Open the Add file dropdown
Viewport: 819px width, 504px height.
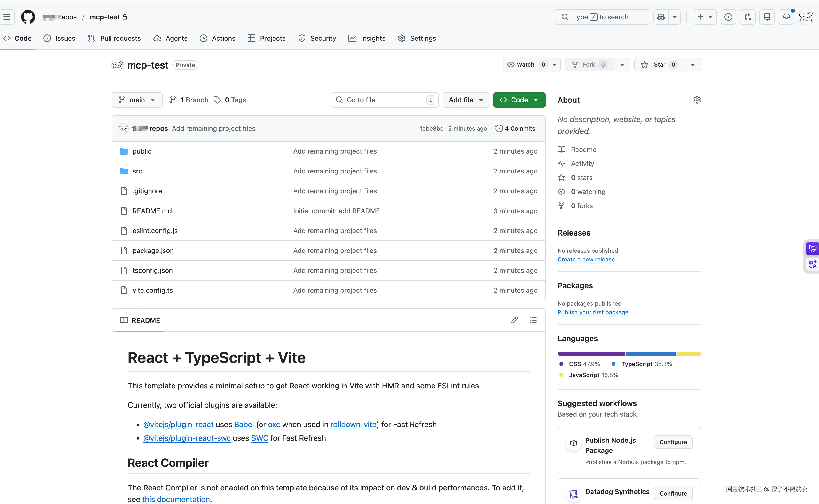(466, 100)
